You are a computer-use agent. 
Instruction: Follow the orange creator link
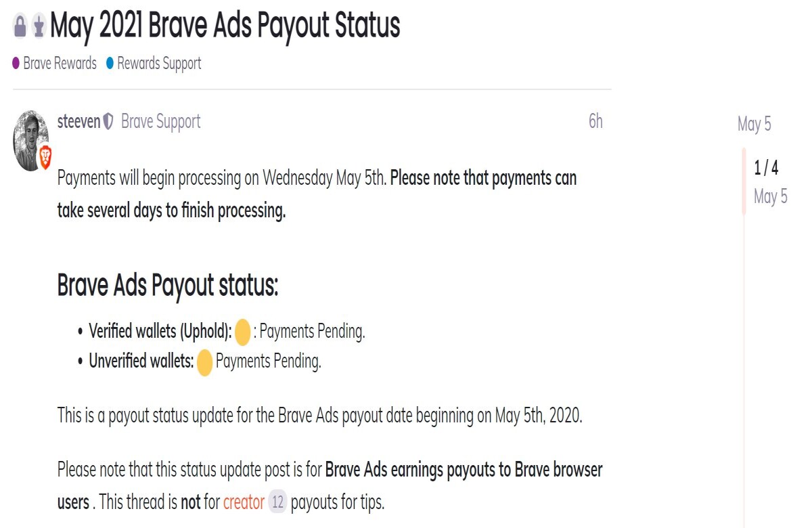click(244, 502)
